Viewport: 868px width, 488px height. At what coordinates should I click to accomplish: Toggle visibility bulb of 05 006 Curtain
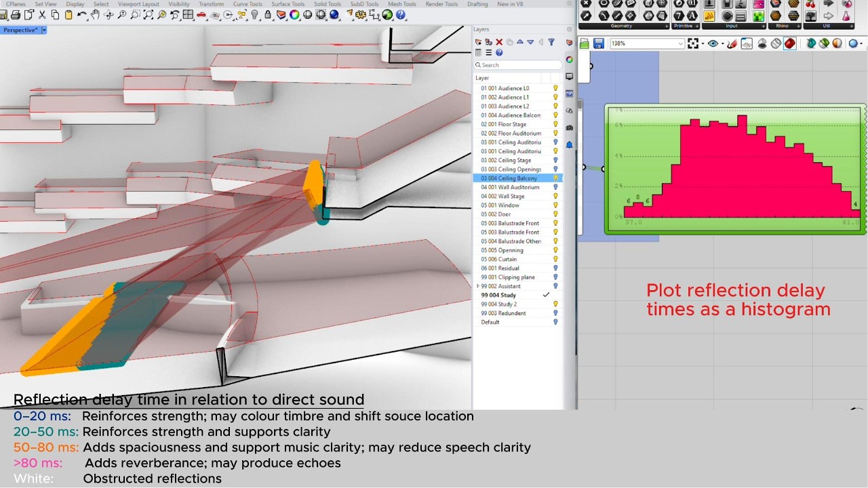point(555,259)
